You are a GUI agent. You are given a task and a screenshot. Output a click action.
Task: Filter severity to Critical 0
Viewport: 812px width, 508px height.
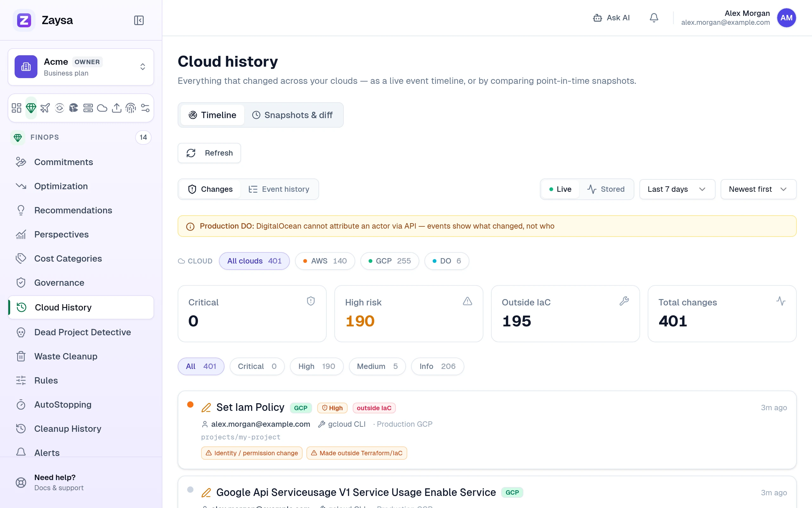pyautogui.click(x=257, y=366)
